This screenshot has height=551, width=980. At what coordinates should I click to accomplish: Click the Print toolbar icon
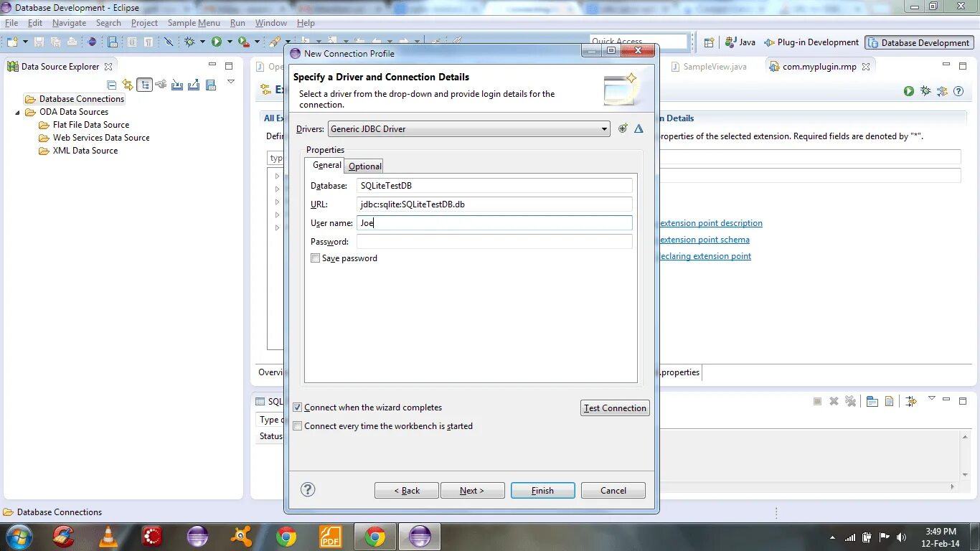tap(72, 42)
